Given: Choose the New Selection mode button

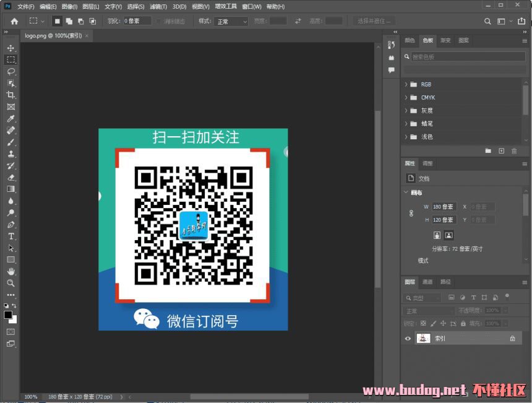Looking at the screenshot, I should click(58, 21).
